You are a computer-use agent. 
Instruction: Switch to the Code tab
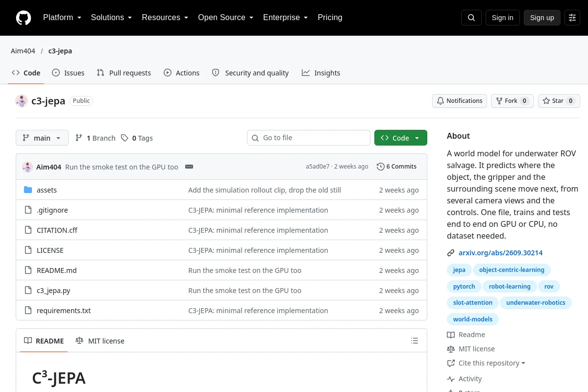(26, 73)
